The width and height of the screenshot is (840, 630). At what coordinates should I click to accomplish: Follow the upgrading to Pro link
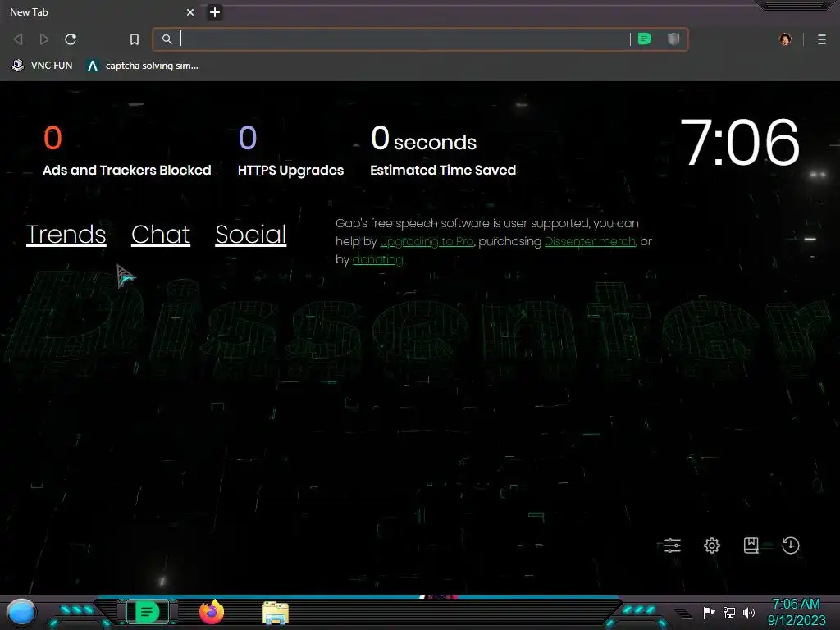click(x=427, y=242)
